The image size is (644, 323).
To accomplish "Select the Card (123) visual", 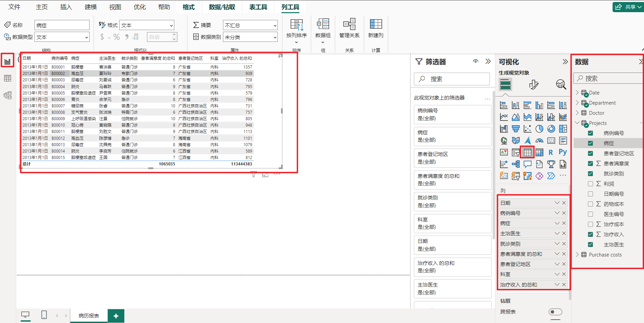I will [x=551, y=140].
